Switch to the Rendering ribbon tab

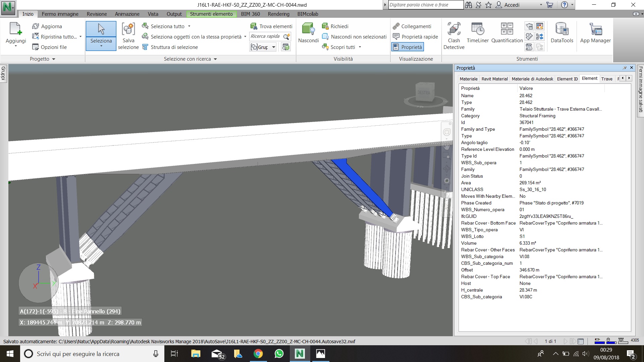tap(278, 14)
